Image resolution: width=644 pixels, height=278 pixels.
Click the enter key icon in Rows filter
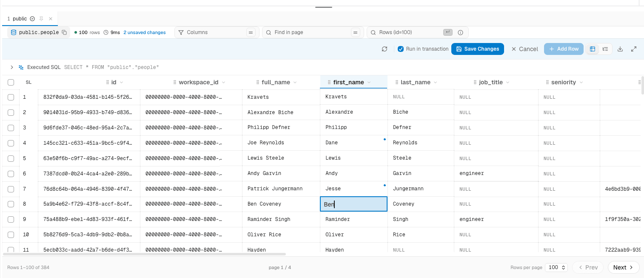coord(447,32)
